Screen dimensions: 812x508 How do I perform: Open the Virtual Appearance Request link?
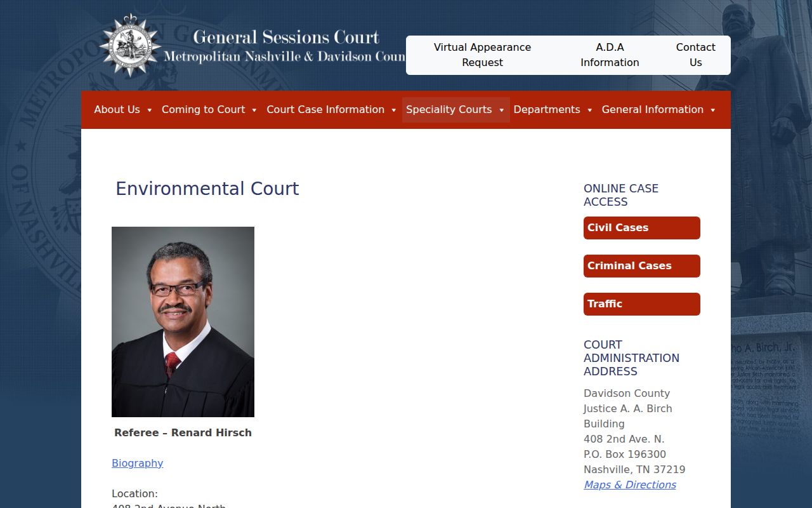pos(482,55)
